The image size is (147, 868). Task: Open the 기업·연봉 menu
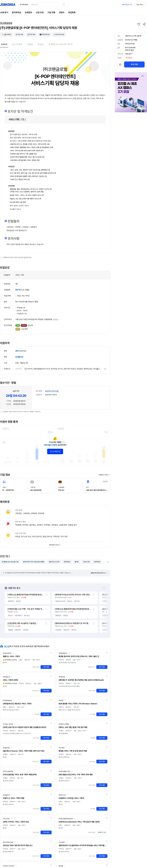coord(51,13)
